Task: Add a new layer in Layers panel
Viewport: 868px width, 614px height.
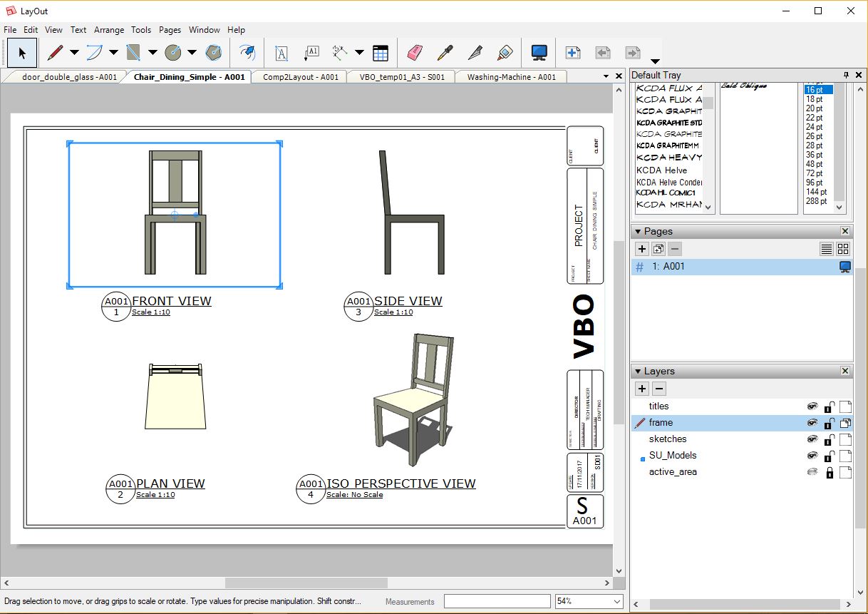Action: click(641, 389)
